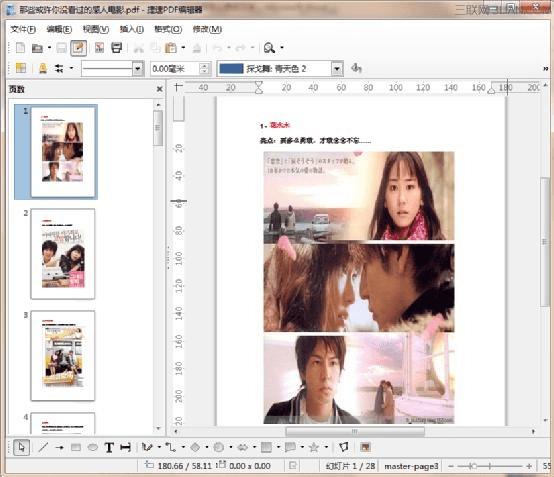This screenshot has height=477, width=554.
Task: Open the Zoom options dropdown arrow
Action: (282, 48)
